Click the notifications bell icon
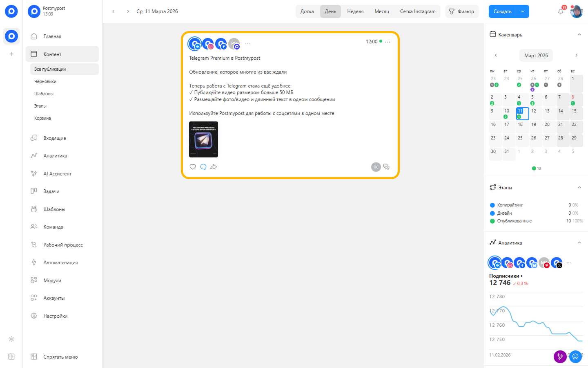 (x=561, y=11)
